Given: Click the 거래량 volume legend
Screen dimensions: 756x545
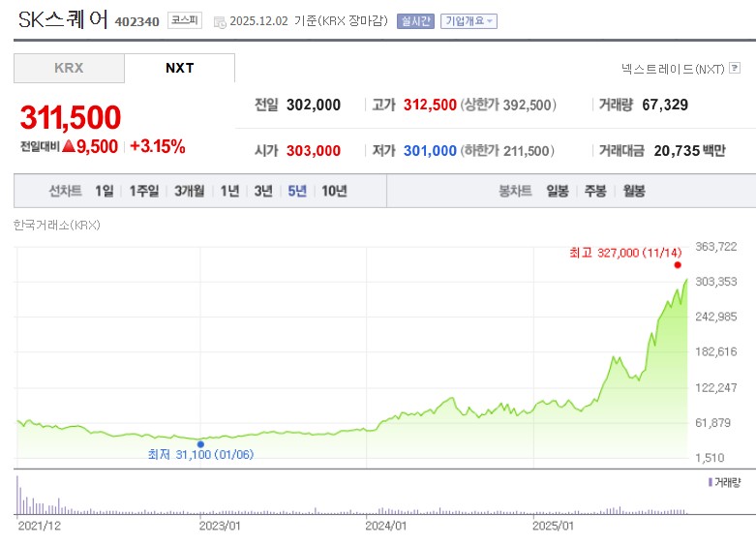Looking at the screenshot, I should 725,482.
